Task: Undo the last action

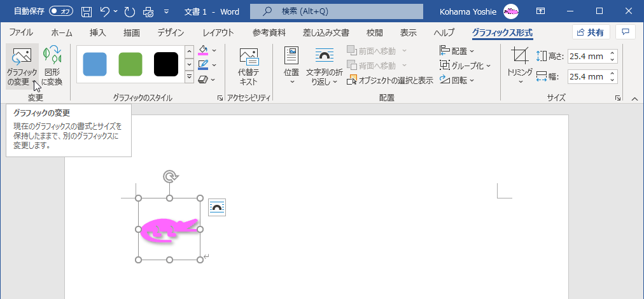Action: [105, 11]
